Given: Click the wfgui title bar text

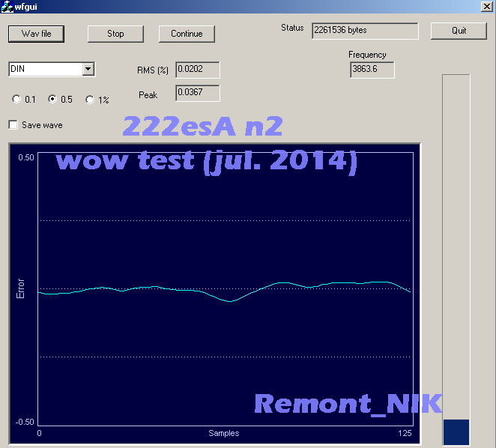Looking at the screenshot, I should [x=27, y=5].
